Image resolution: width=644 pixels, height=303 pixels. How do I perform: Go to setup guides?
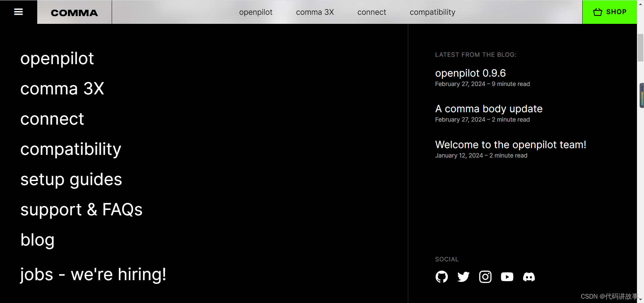pyautogui.click(x=71, y=180)
